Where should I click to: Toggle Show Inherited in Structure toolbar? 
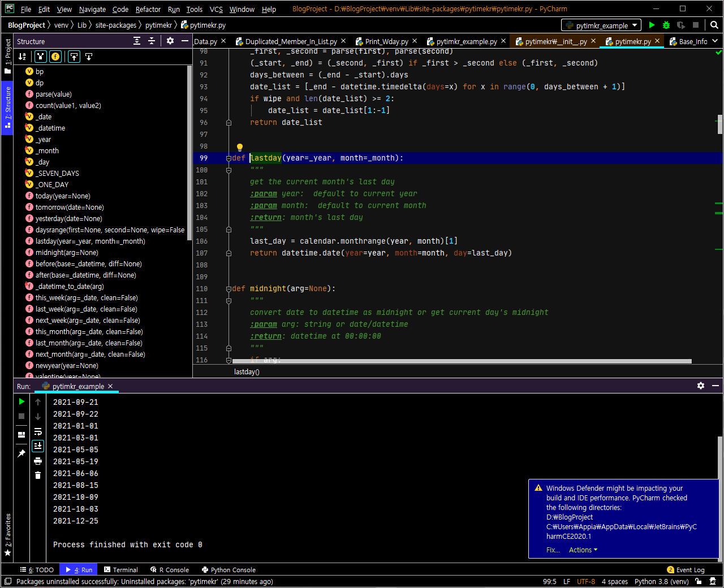click(40, 56)
